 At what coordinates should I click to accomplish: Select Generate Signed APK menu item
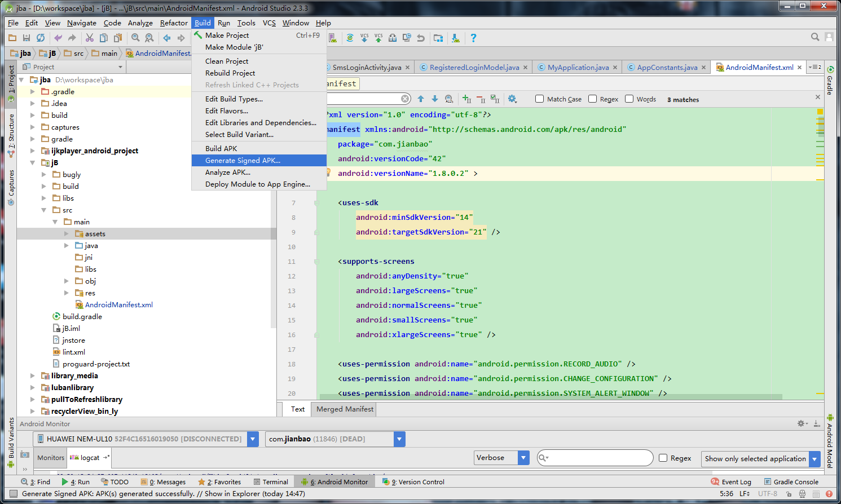tap(259, 160)
